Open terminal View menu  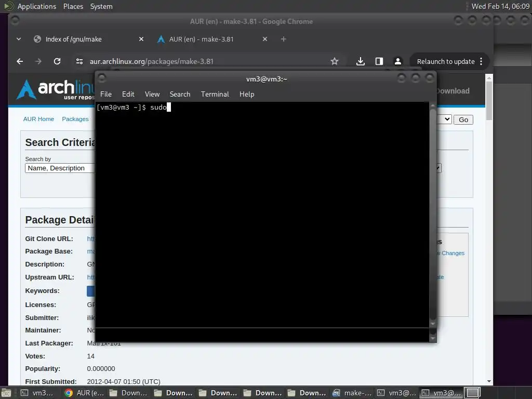152,95
